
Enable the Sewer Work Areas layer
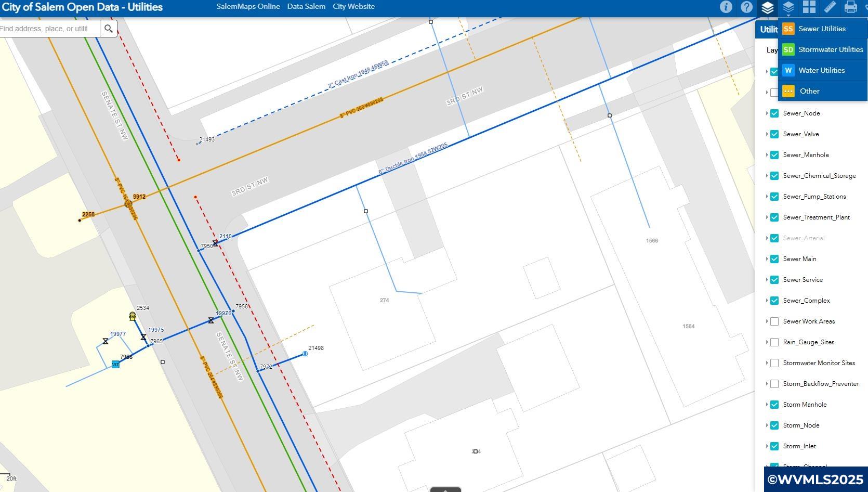click(x=774, y=321)
